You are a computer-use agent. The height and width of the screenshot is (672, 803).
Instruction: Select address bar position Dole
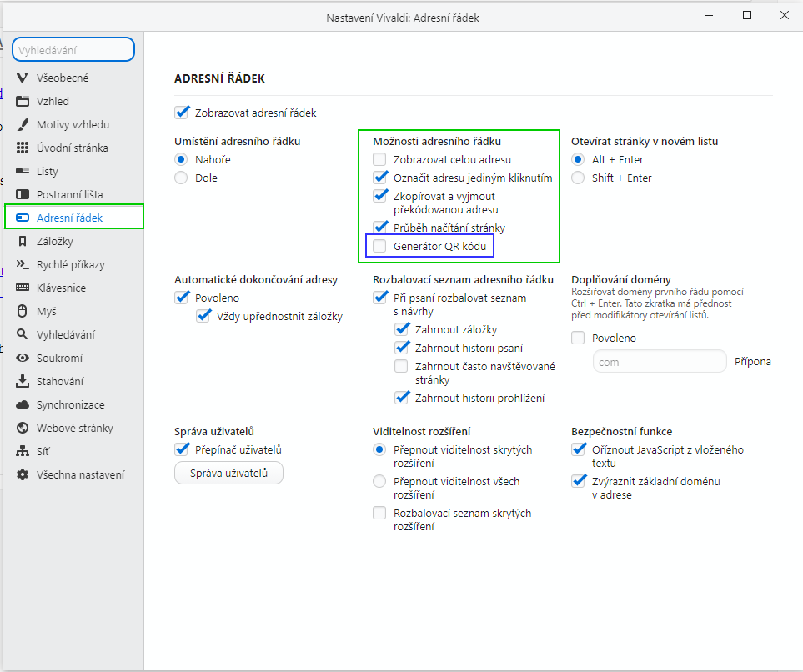coord(181,178)
